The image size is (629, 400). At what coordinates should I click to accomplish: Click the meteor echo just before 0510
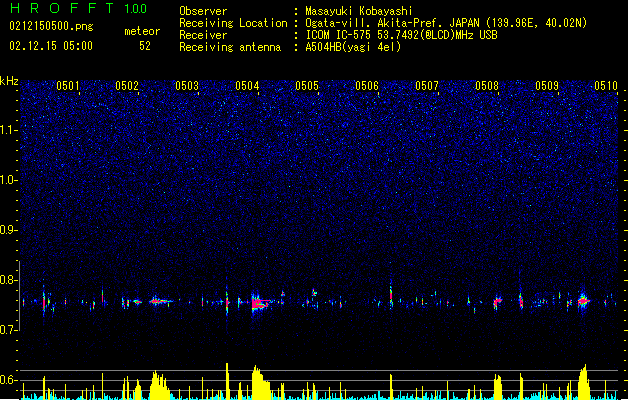(584, 301)
